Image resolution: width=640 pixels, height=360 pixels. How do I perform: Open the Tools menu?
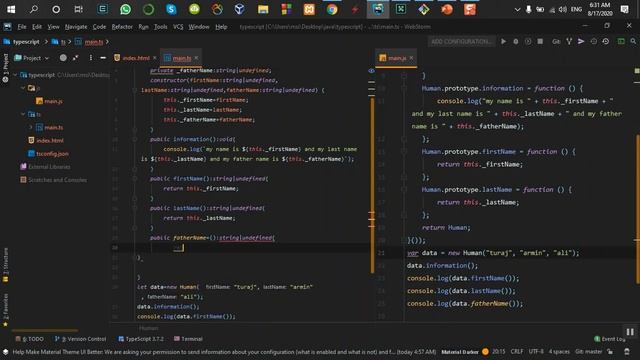(x=160, y=27)
